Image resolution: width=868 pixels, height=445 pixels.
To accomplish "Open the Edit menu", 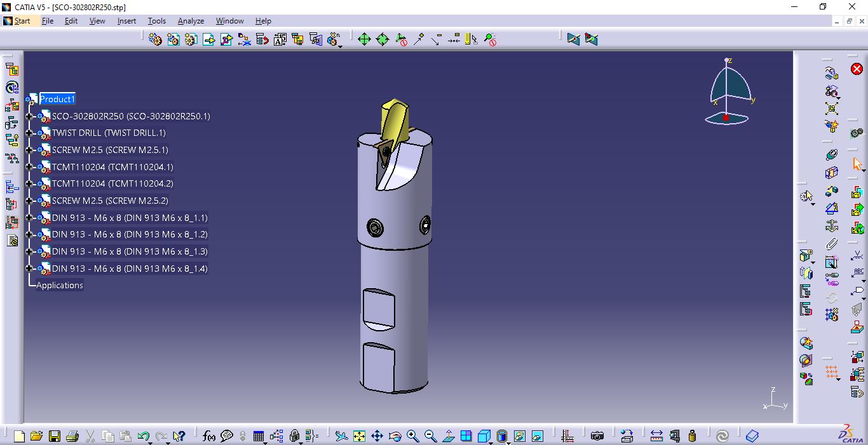I will pyautogui.click(x=71, y=21).
